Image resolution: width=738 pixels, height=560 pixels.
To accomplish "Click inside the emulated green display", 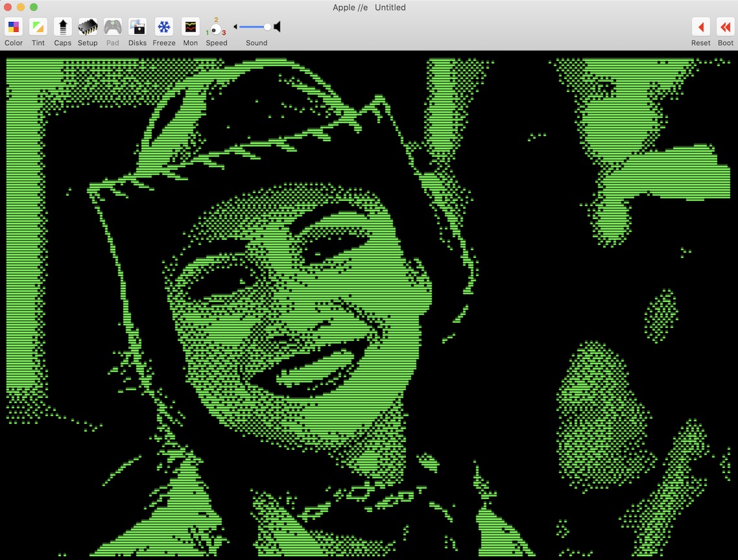I will tap(369, 305).
